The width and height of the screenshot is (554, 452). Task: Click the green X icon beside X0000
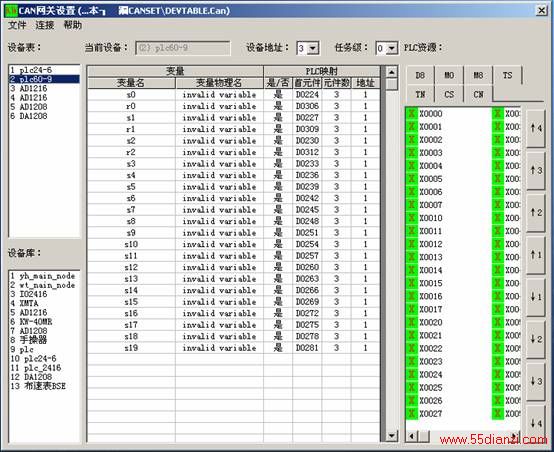(x=412, y=114)
